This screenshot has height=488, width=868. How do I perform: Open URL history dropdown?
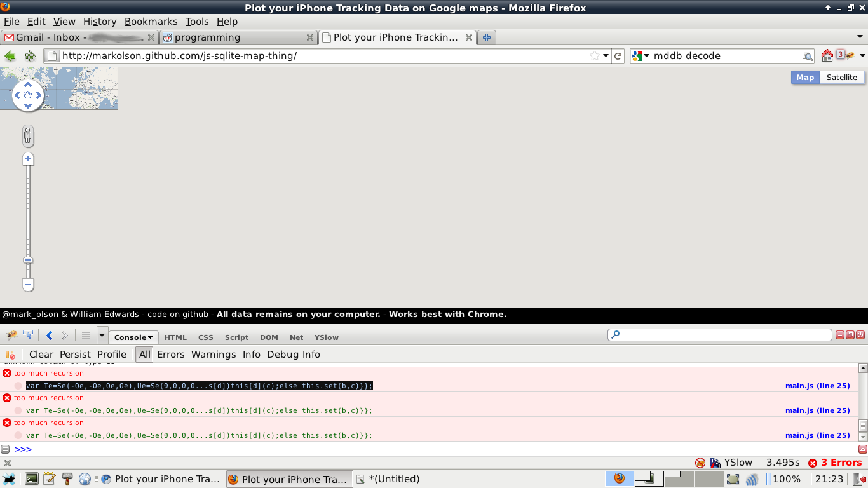point(606,56)
